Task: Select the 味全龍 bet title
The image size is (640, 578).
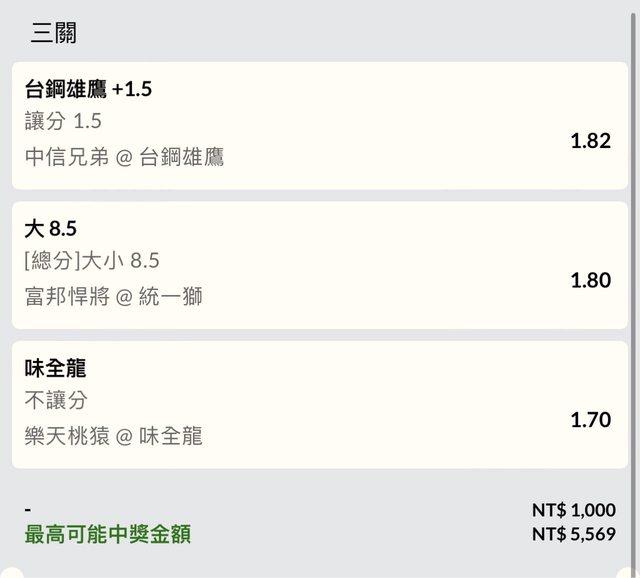Action: tap(55, 369)
